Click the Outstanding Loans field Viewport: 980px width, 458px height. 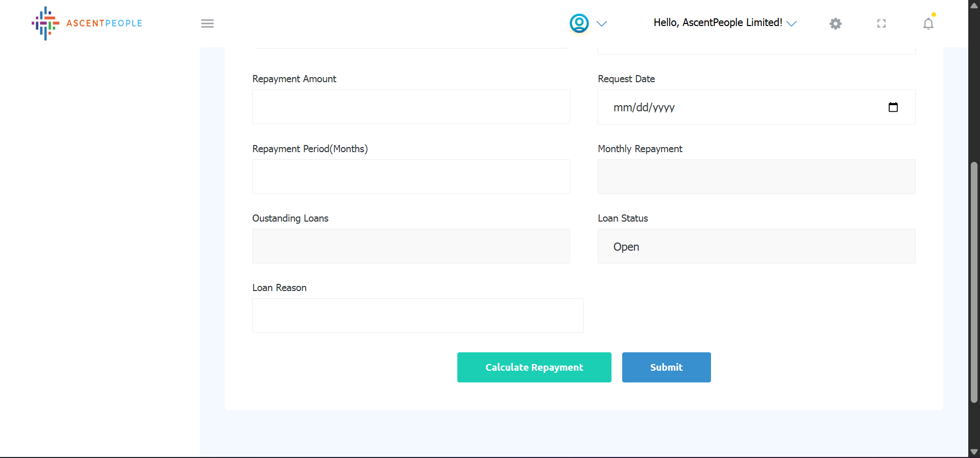pos(411,246)
